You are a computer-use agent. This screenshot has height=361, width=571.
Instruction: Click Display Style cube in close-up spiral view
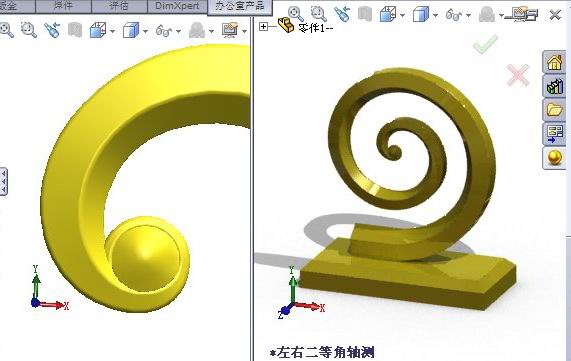click(131, 30)
